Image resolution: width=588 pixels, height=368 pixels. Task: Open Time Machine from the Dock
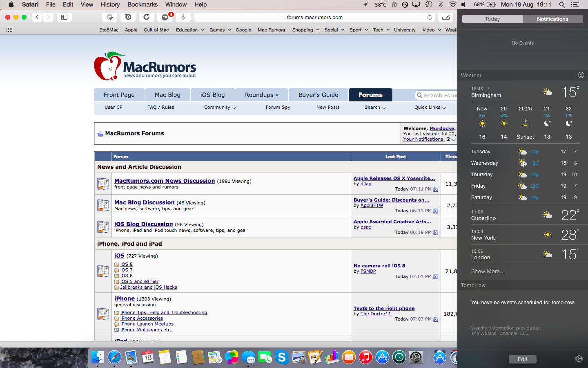click(x=399, y=357)
